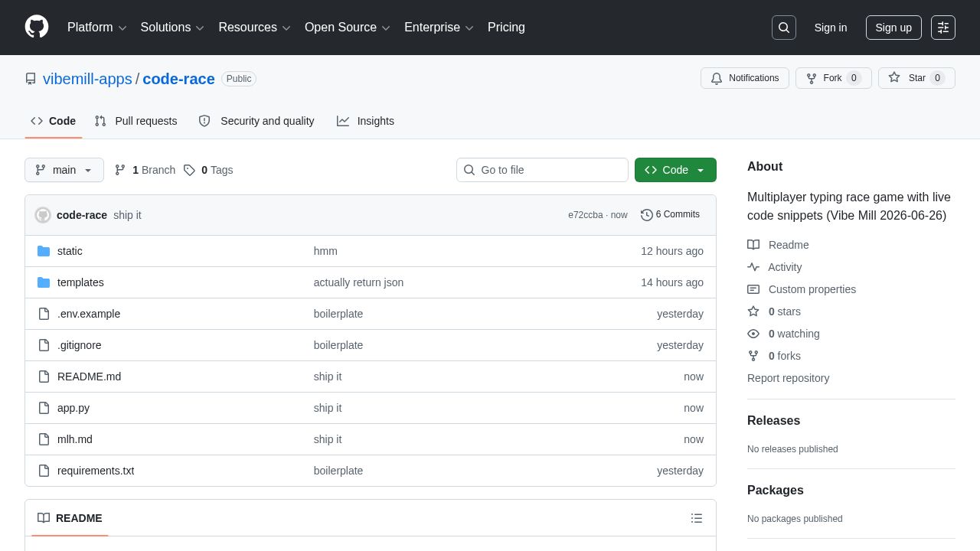Click the star count badge showing 0
This screenshot has width=980, height=551.
937,78
